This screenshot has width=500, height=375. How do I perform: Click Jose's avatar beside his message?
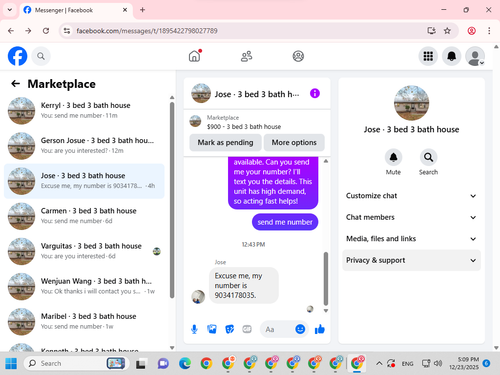pos(198,297)
